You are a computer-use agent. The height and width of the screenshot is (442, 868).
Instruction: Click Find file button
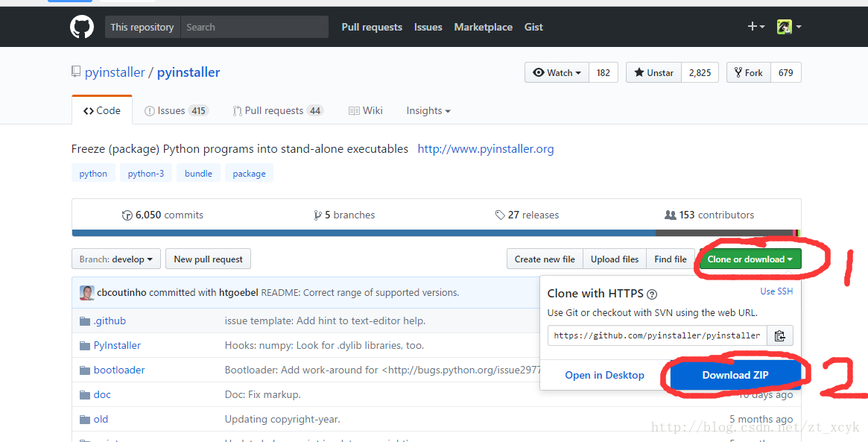click(671, 259)
